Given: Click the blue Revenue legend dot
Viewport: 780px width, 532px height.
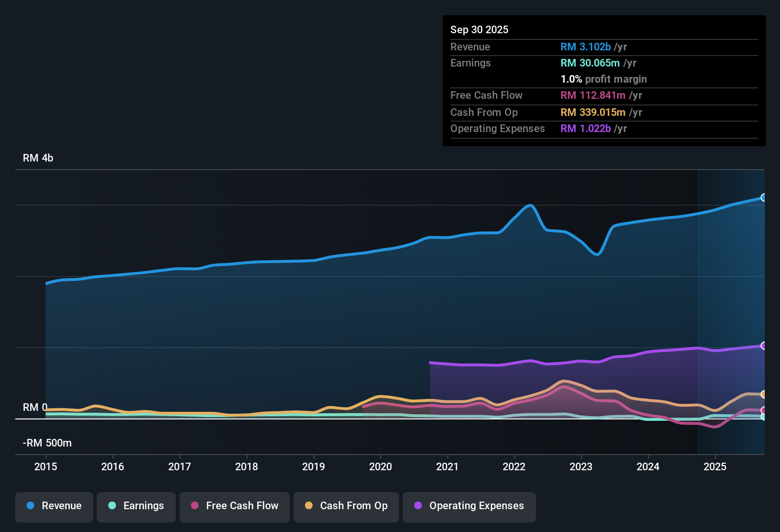Looking at the screenshot, I should point(30,506).
